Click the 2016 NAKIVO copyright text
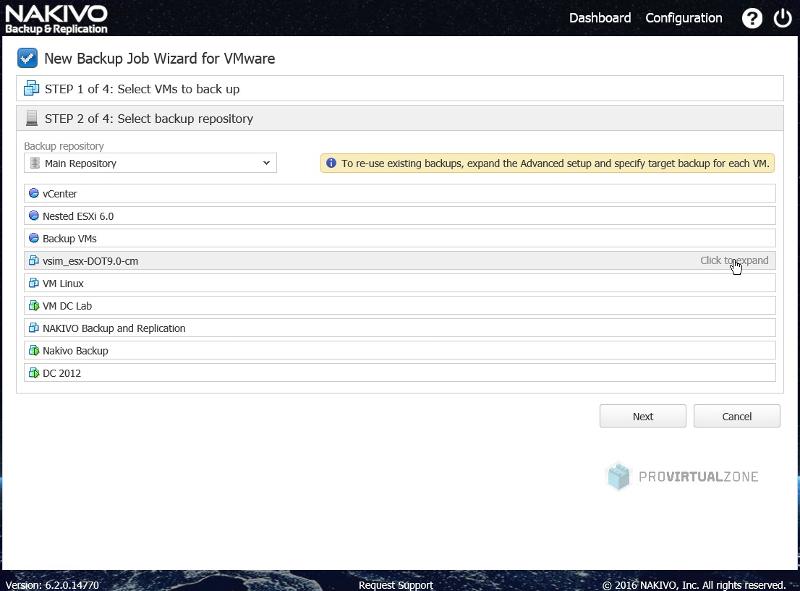 694,585
